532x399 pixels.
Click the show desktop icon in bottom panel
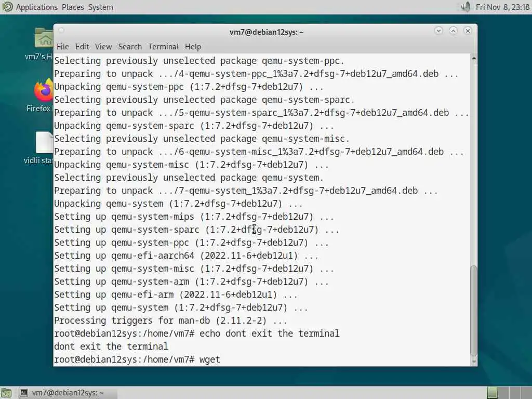(x=6, y=393)
